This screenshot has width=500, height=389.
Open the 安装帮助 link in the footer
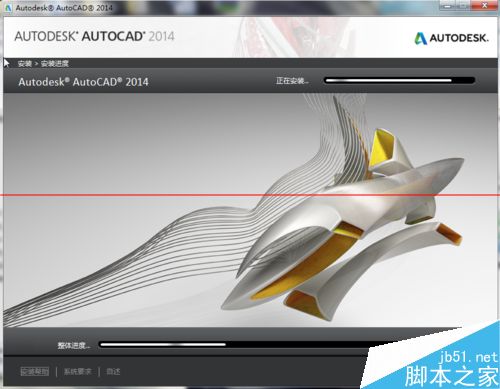tap(35, 371)
